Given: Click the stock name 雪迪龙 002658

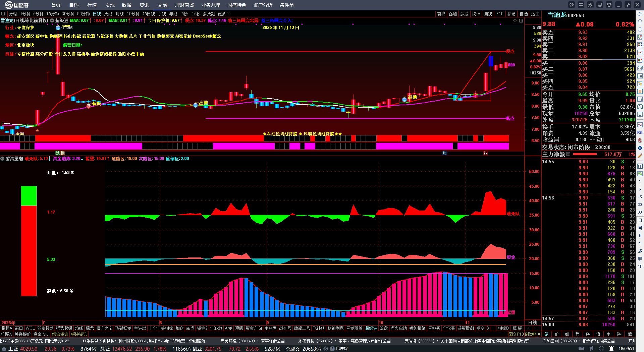Looking at the screenshot, I should coord(566,15).
